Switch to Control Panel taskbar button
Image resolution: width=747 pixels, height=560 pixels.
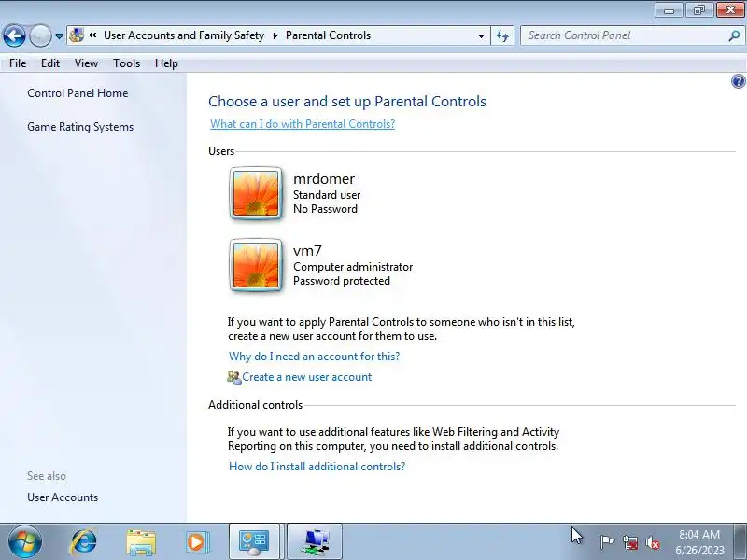click(255, 541)
